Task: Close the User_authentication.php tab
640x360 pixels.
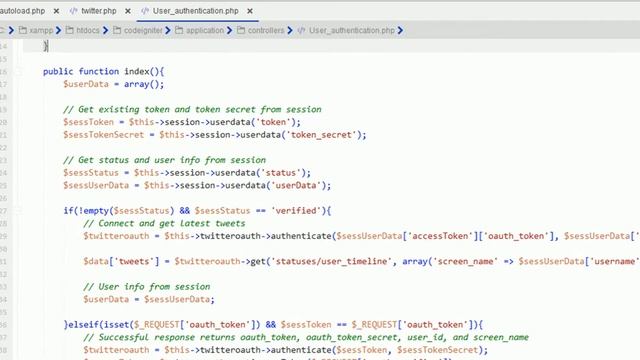Action: click(250, 11)
